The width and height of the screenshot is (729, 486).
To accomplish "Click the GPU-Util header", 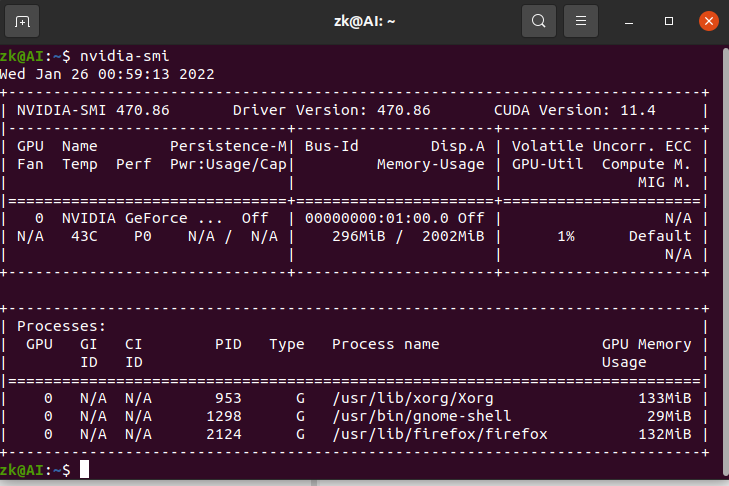I will pyautogui.click(x=547, y=164).
